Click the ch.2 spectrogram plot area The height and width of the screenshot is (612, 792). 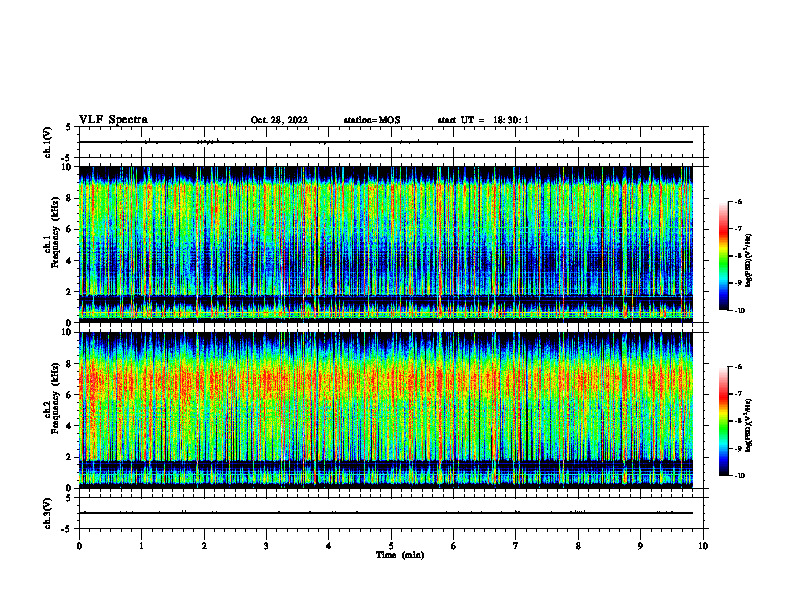[386, 410]
